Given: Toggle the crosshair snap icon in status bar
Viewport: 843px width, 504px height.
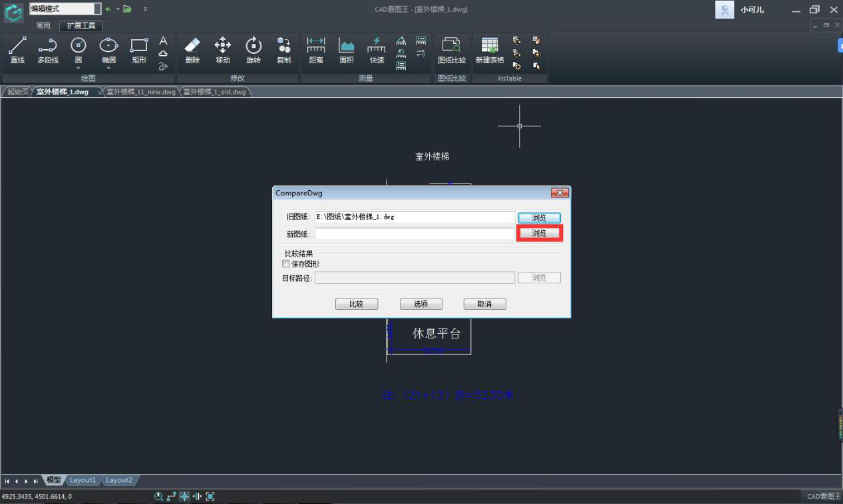Looking at the screenshot, I should point(184,496).
